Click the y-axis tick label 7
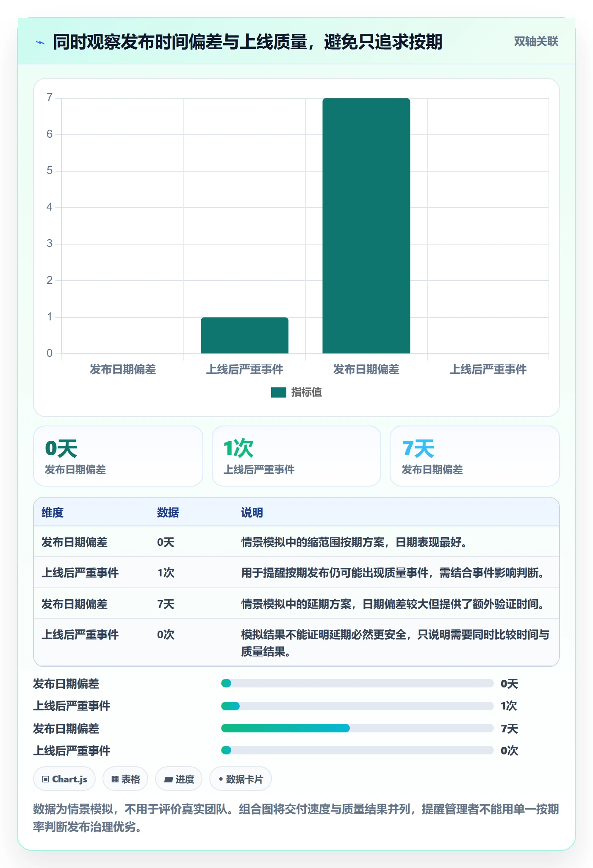Viewport: 593px width, 868px height. pos(50,98)
